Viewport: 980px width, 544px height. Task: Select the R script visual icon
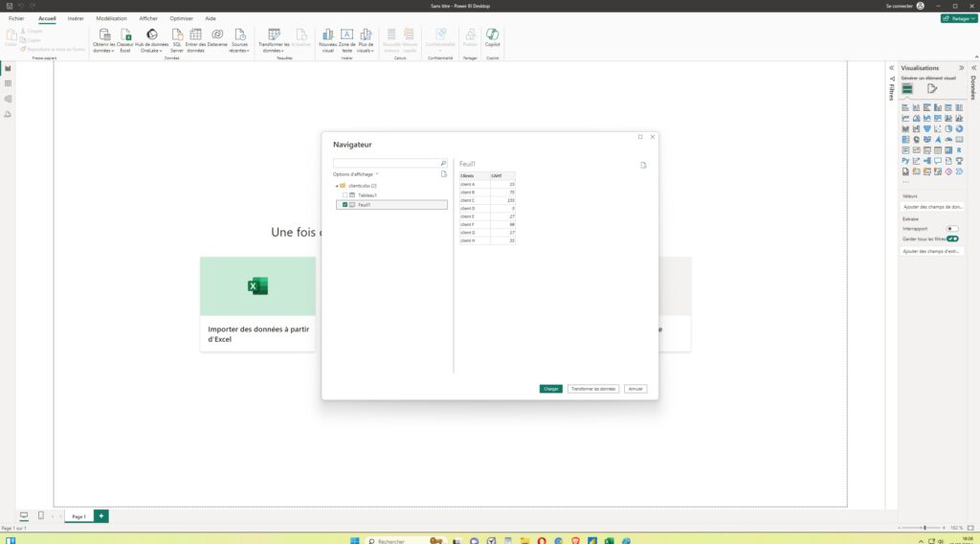(959, 150)
